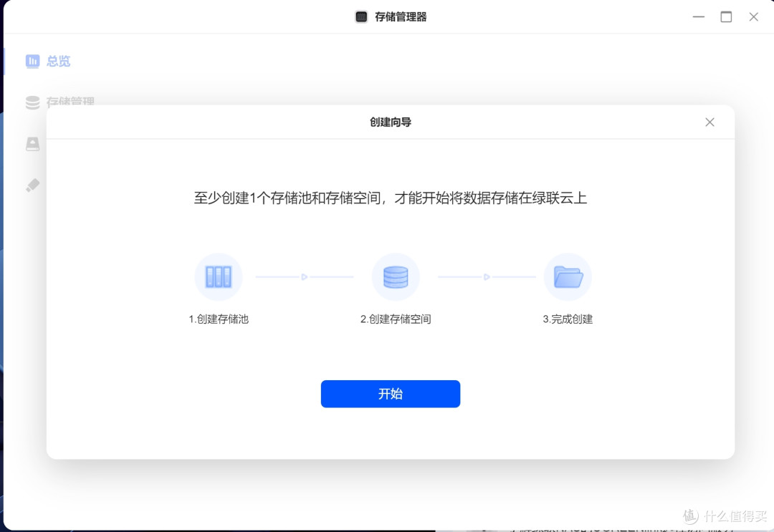Click the 创建向导 dialog title
Viewport: 774px width, 532px height.
point(391,122)
